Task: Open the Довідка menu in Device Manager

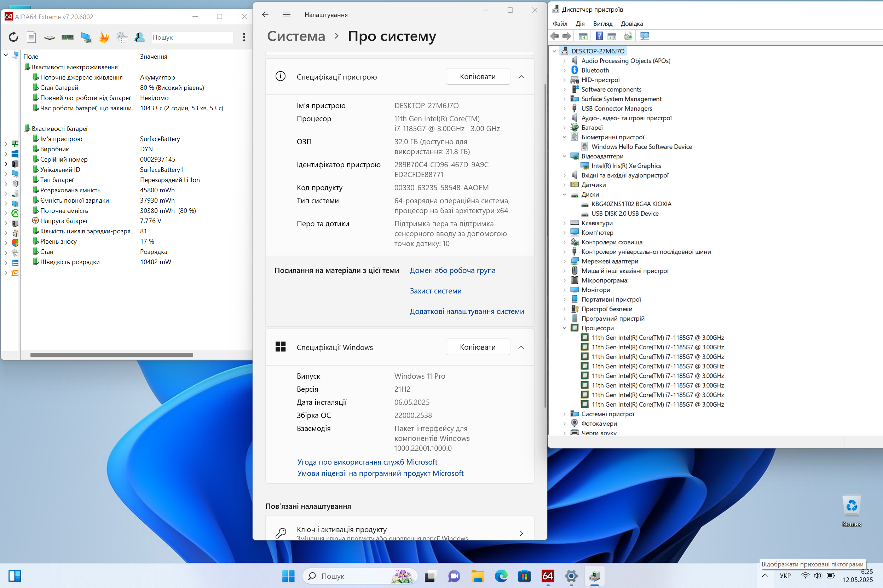Action: pos(632,24)
